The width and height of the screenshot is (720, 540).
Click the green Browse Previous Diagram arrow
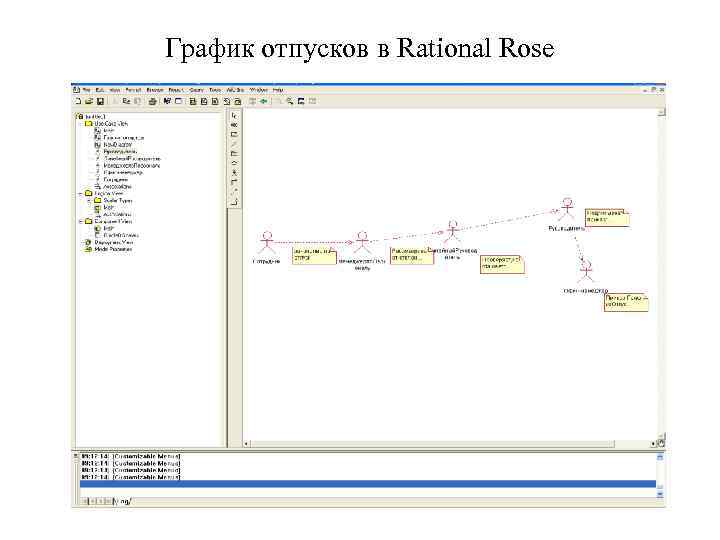click(264, 101)
